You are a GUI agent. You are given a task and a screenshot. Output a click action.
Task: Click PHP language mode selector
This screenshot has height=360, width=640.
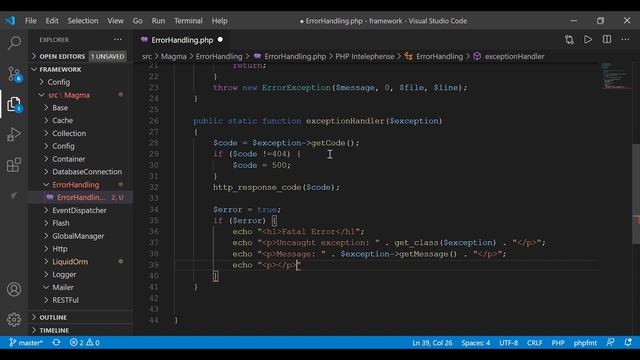pyautogui.click(x=558, y=342)
